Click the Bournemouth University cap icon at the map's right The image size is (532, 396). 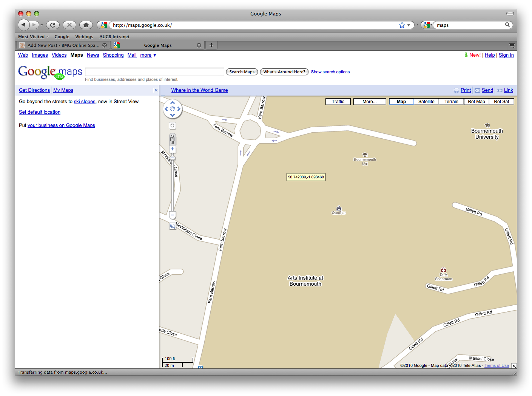pos(487,125)
